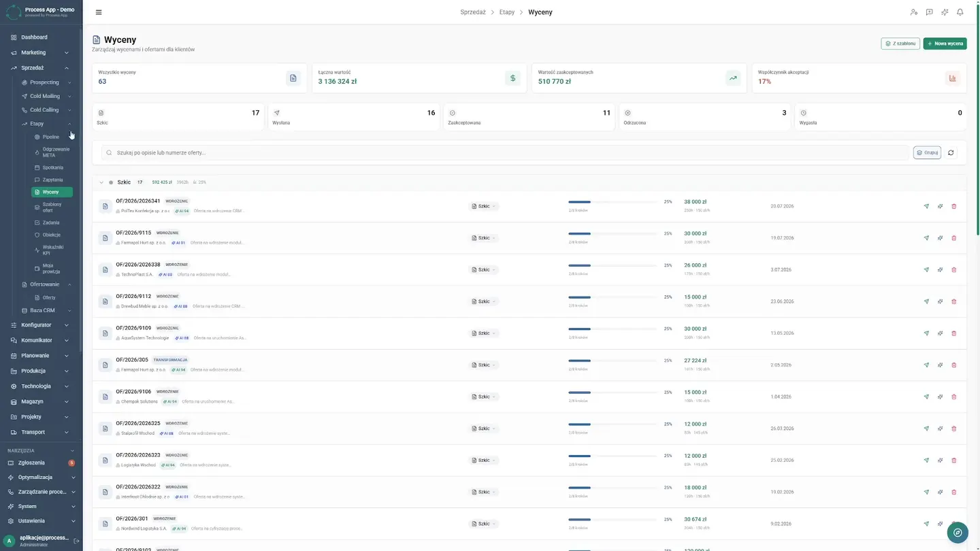Screen dimensions: 980x551
Task: Filter by the Wysłana status card
Action: [x=353, y=117]
